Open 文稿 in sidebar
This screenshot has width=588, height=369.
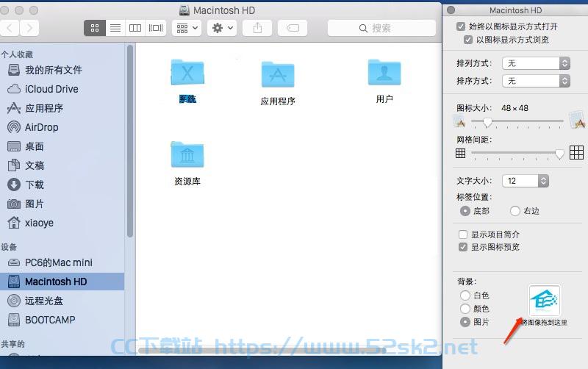click(62, 165)
